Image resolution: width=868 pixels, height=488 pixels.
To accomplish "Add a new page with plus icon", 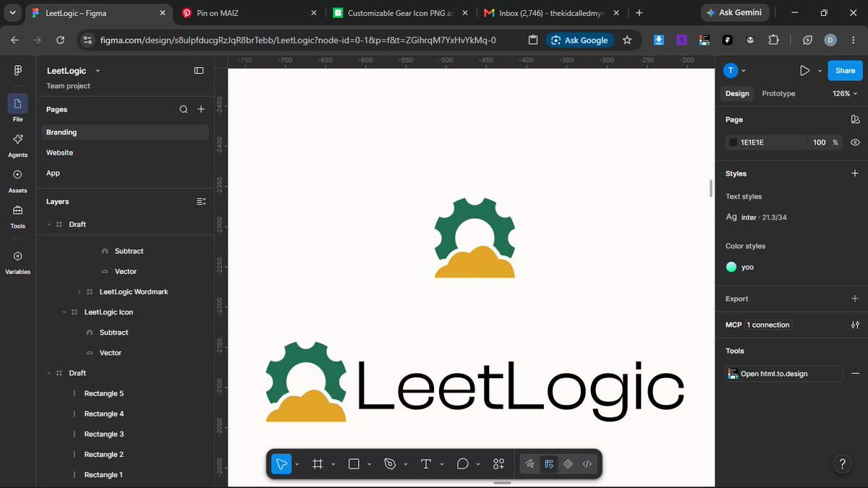I will click(201, 109).
